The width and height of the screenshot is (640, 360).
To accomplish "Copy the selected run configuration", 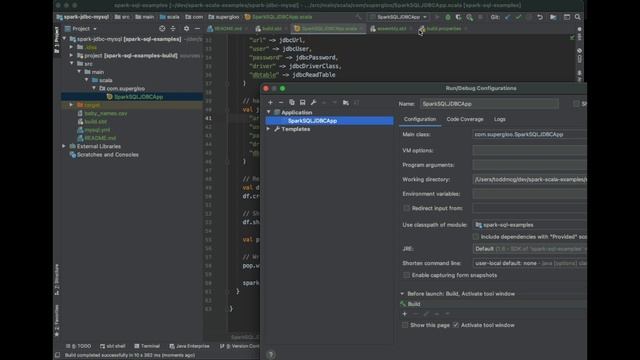I will tap(291, 102).
